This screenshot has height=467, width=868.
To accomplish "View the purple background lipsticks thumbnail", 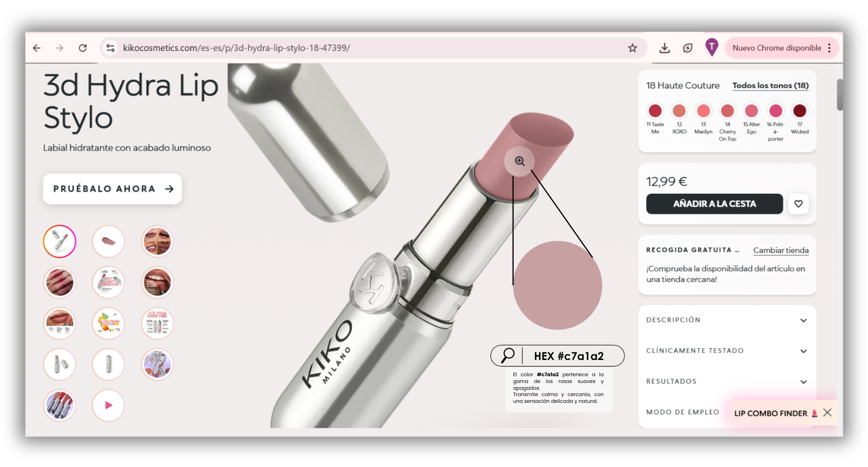I will [157, 364].
